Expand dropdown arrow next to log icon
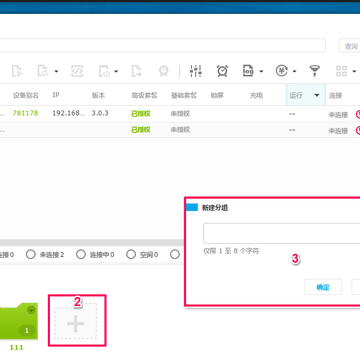 [x=261, y=71]
